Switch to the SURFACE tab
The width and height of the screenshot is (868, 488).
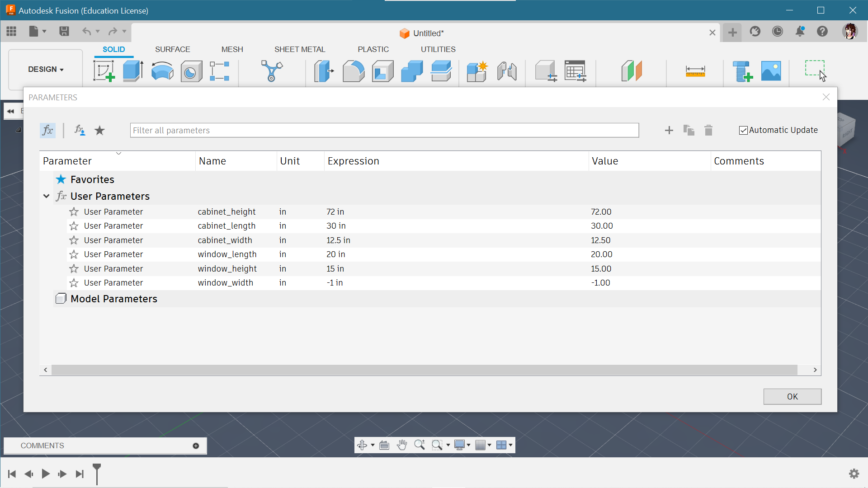click(x=173, y=49)
